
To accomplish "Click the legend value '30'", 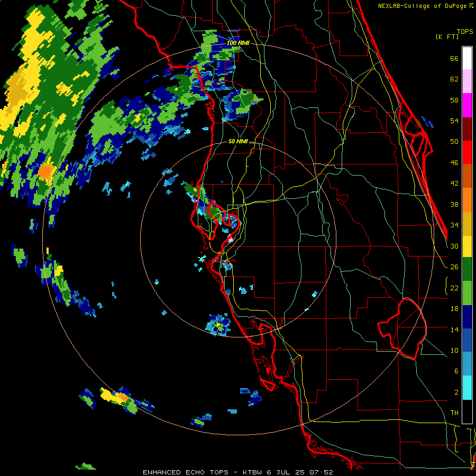I will click(454, 246).
